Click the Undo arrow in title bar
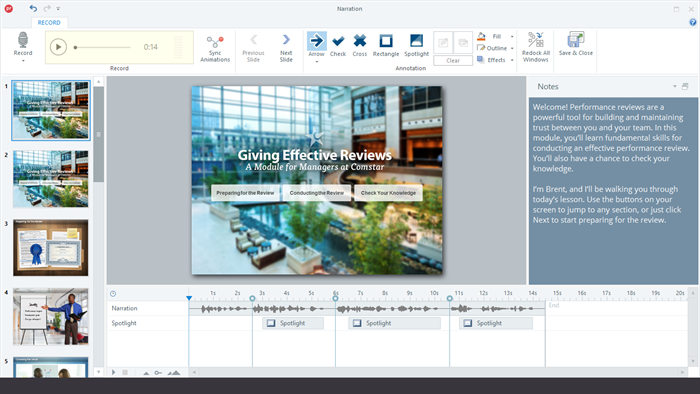The image size is (700, 394). click(33, 8)
